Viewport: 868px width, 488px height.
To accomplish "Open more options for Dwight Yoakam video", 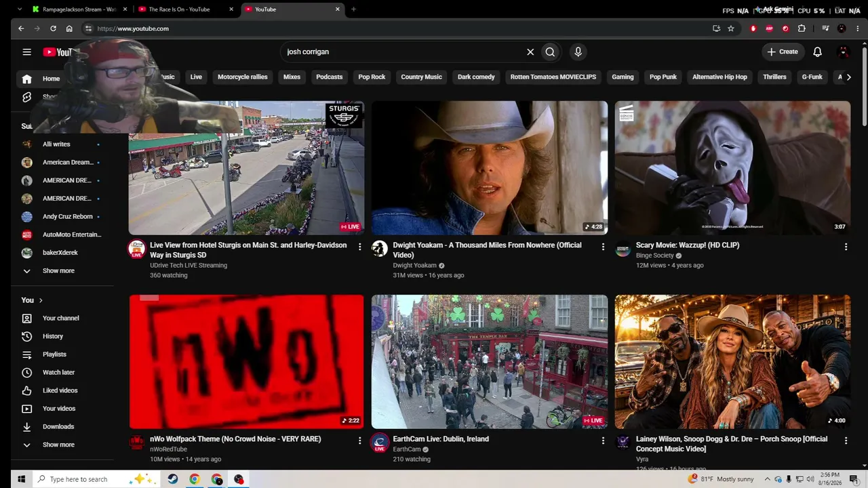I will 603,247.
